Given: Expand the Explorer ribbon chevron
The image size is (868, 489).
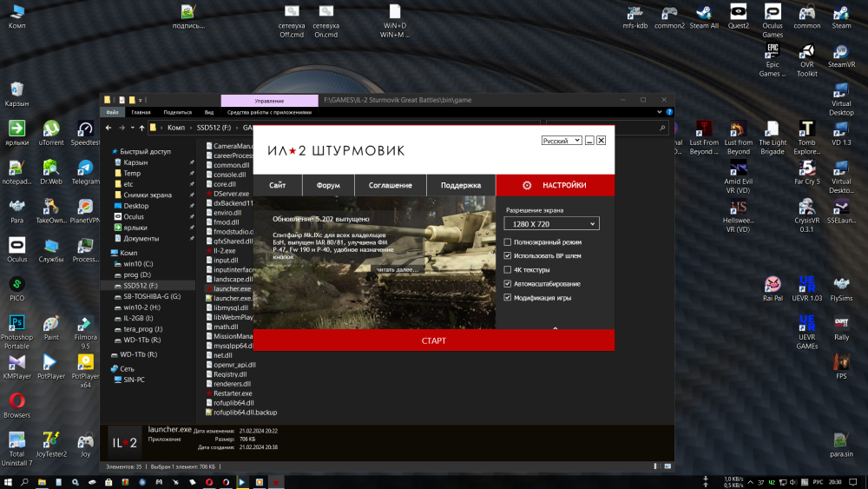Looking at the screenshot, I should (660, 112).
